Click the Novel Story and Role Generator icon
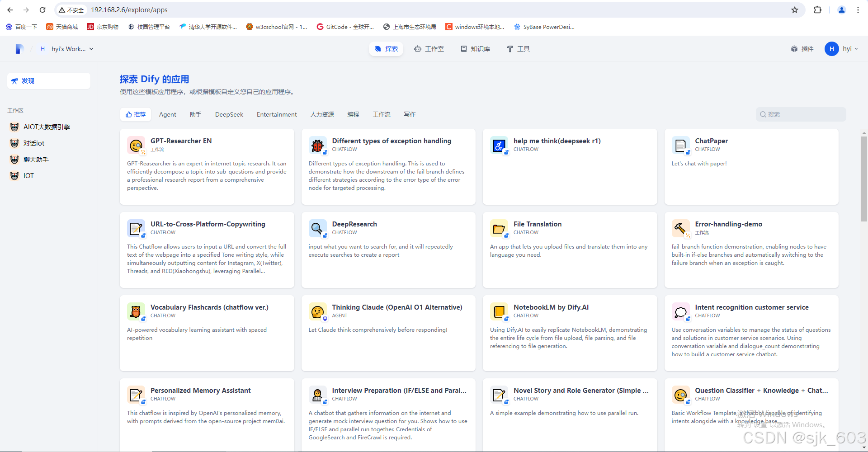Viewport: 868px width, 452px height. (x=499, y=395)
